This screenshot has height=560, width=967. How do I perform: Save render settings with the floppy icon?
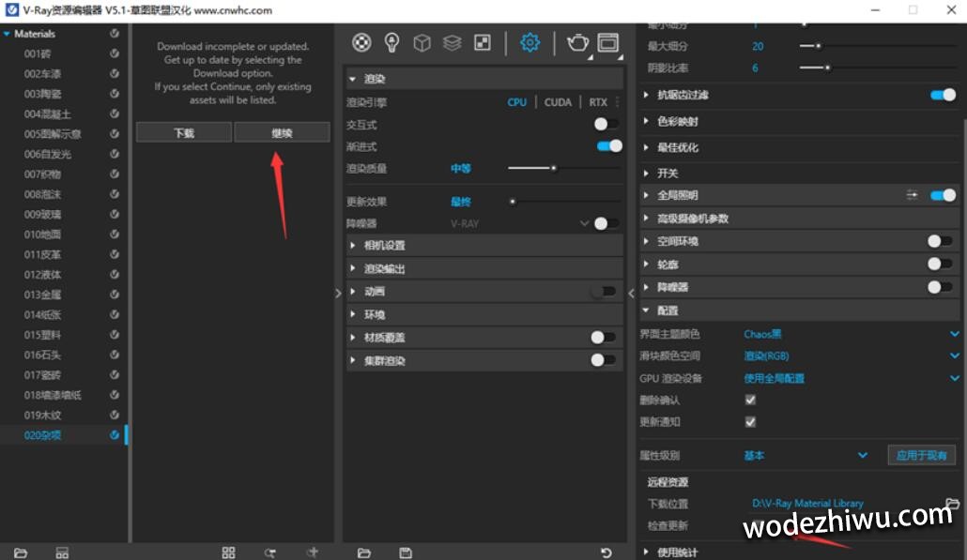coord(406,552)
